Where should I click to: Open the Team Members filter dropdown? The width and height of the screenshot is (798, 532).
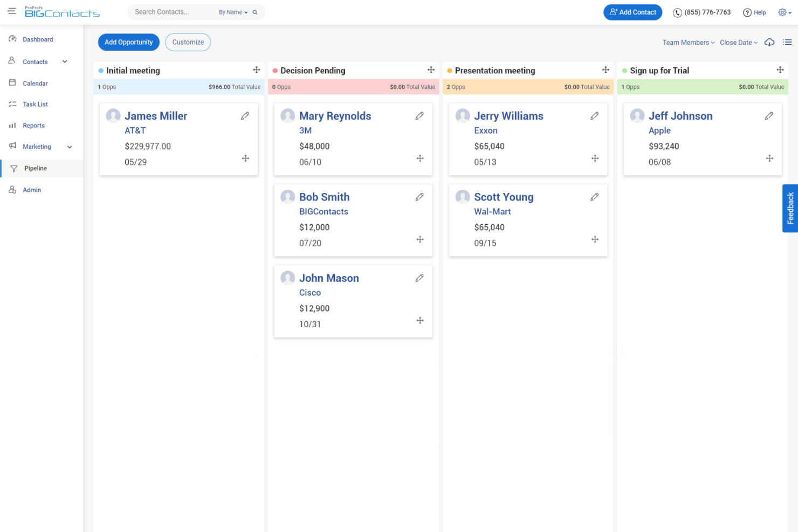(x=689, y=43)
